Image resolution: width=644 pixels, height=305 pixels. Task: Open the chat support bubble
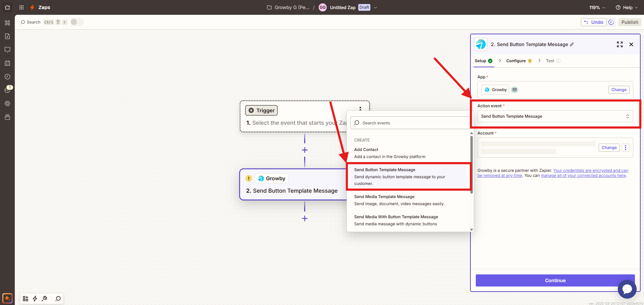point(627,289)
